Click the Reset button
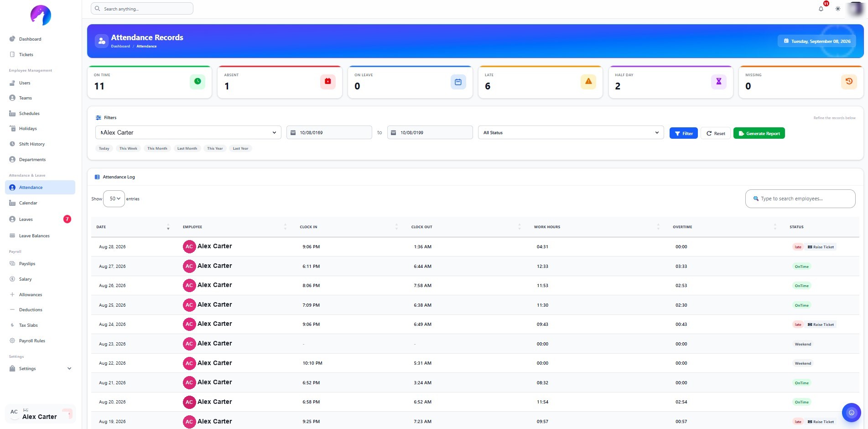The image size is (868, 429). [716, 133]
